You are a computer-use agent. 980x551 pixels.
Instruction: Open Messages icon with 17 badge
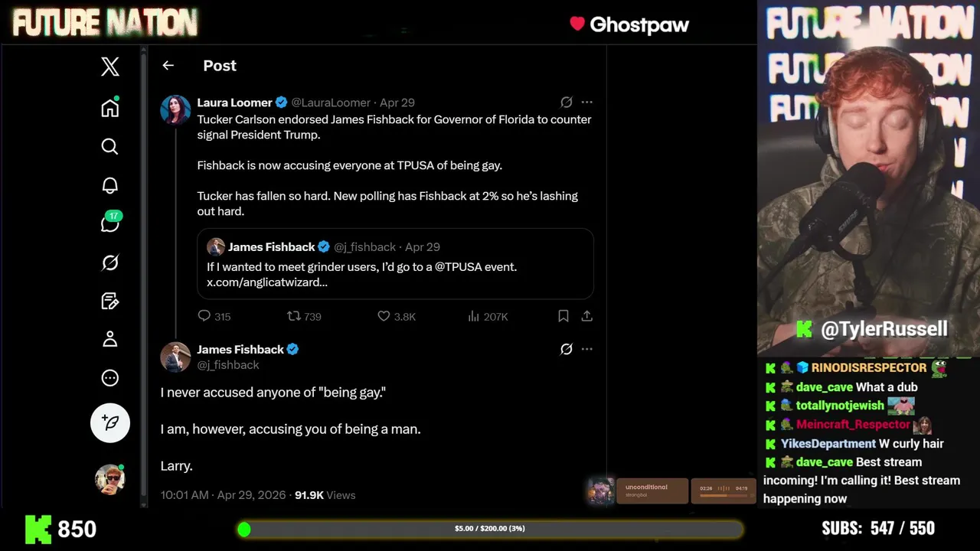(x=110, y=223)
